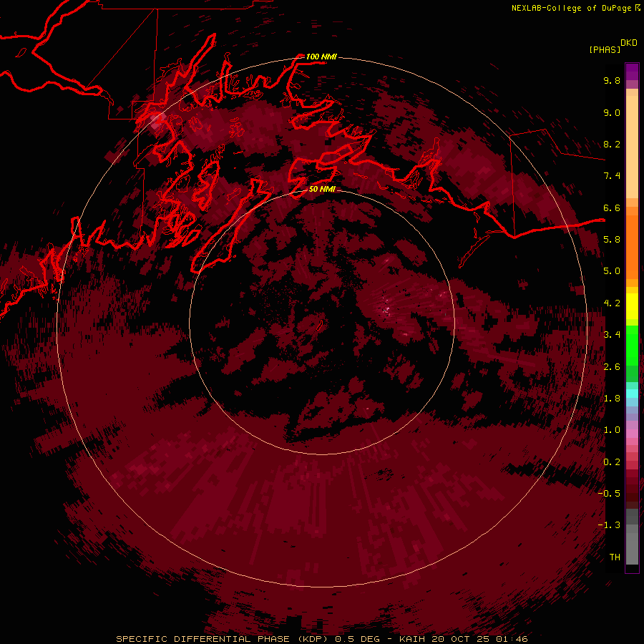Pick the bright green color bar segment
644x644 pixels.
coord(632,345)
